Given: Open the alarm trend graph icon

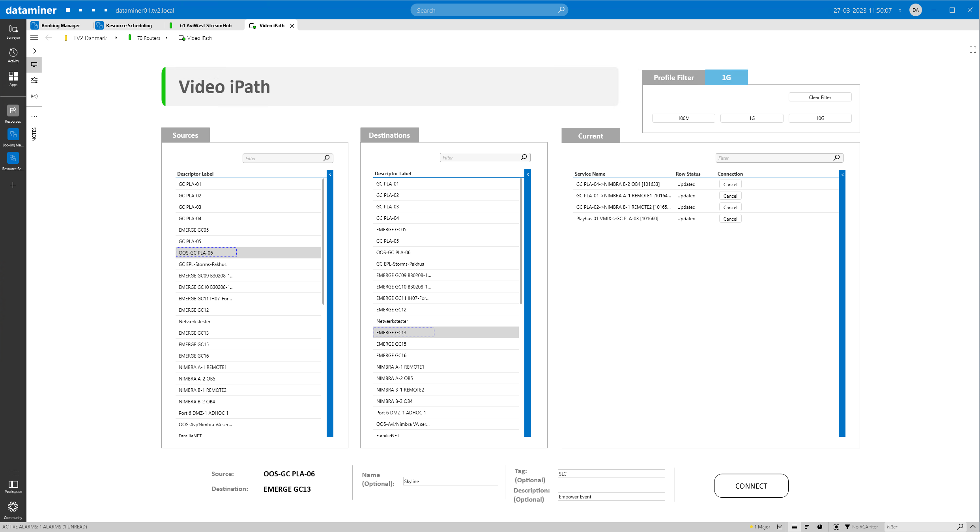Looking at the screenshot, I should 780,527.
